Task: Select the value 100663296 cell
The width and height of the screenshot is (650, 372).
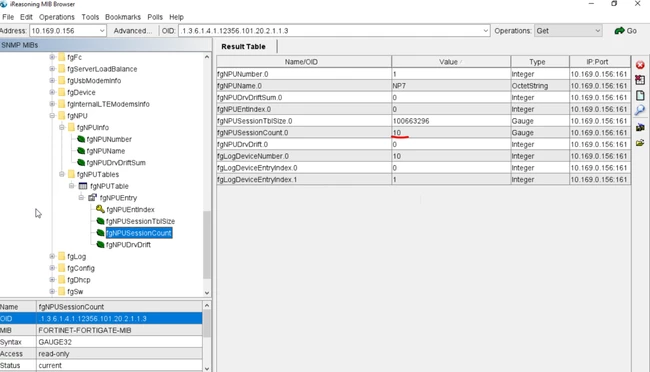Action: (x=451, y=121)
